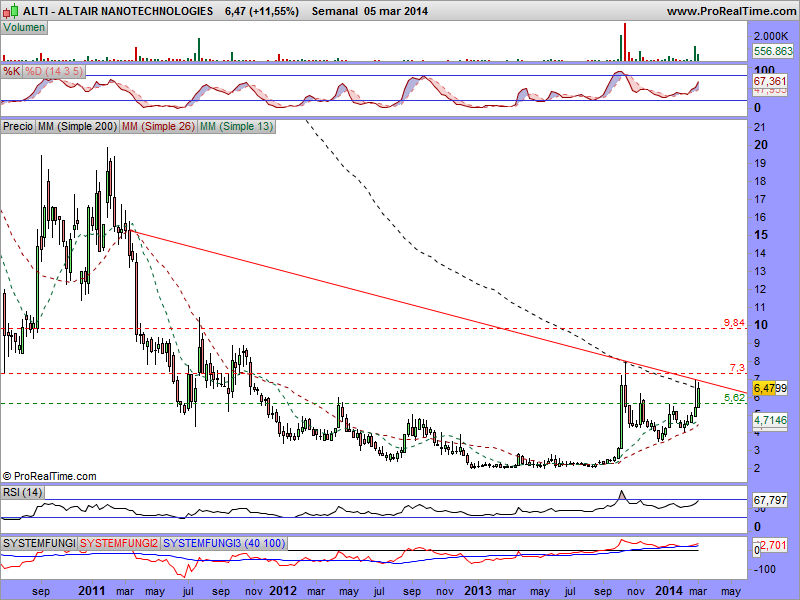Screen dimensions: 800x600
Task: Click the 5,62 support level label
Action: click(x=735, y=397)
